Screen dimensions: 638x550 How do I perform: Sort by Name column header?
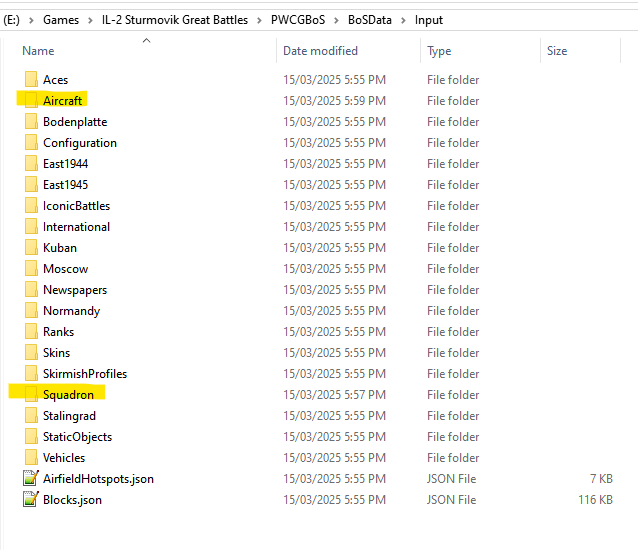(x=38, y=51)
